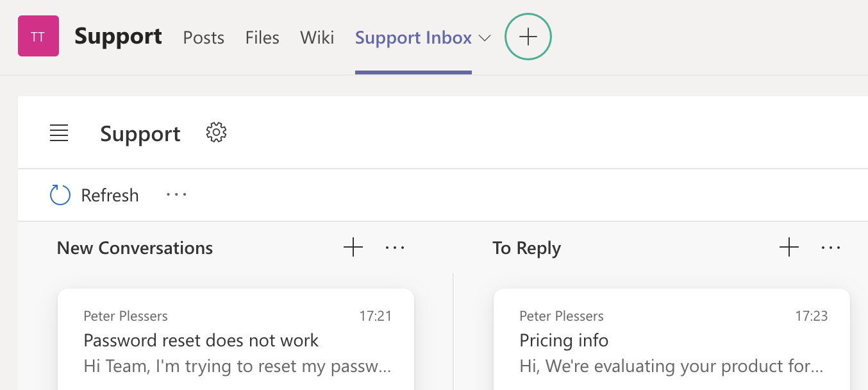The image size is (868, 390).
Task: Switch to the Files tab
Action: coord(262,38)
